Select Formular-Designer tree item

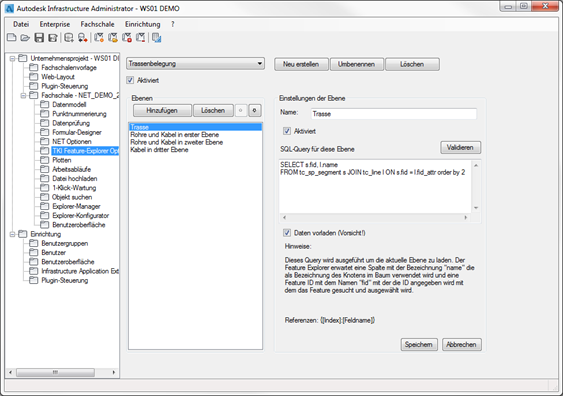[77, 132]
